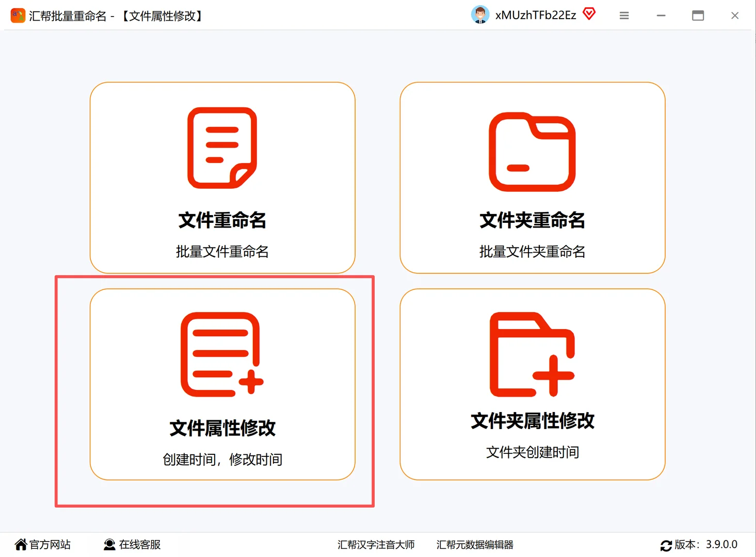The image size is (756, 557).
Task: Click the red VIP badge icon
Action: coord(588,14)
